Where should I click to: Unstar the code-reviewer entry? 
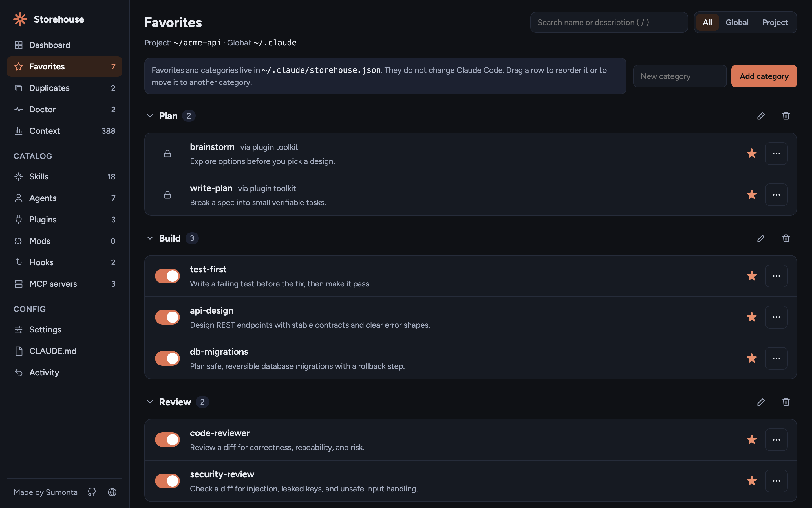(x=752, y=439)
